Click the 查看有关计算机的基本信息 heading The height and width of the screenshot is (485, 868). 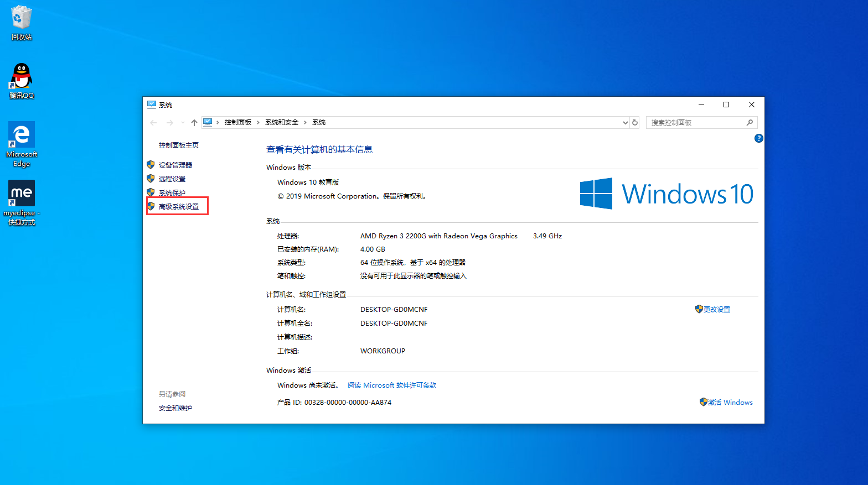[x=319, y=150]
